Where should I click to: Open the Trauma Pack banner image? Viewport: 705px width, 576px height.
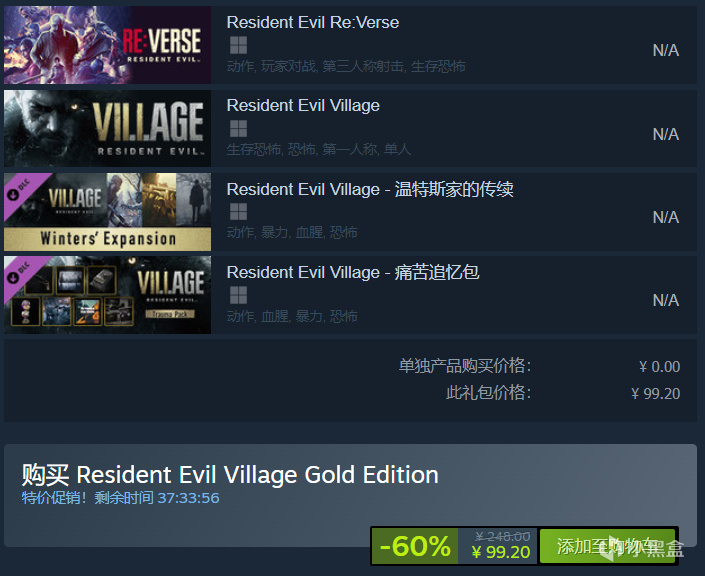pyautogui.click(x=107, y=295)
